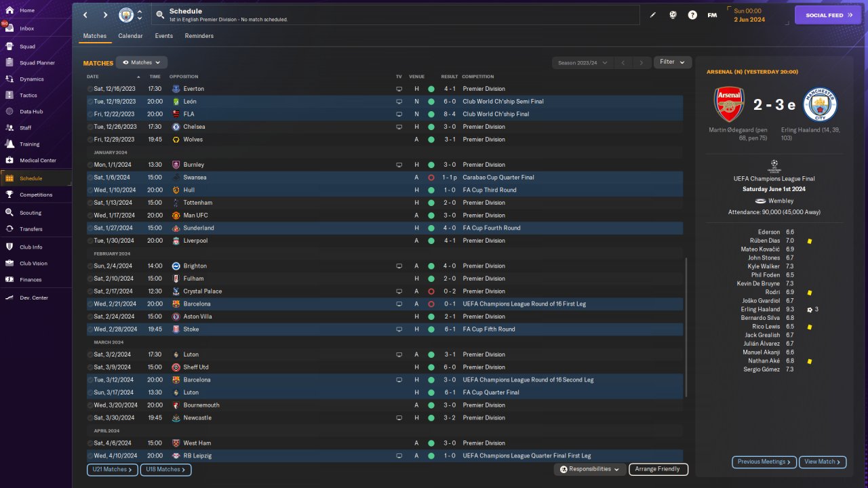
Task: Select the Stoke FA Cup Fifth Round row
Action: (x=384, y=329)
